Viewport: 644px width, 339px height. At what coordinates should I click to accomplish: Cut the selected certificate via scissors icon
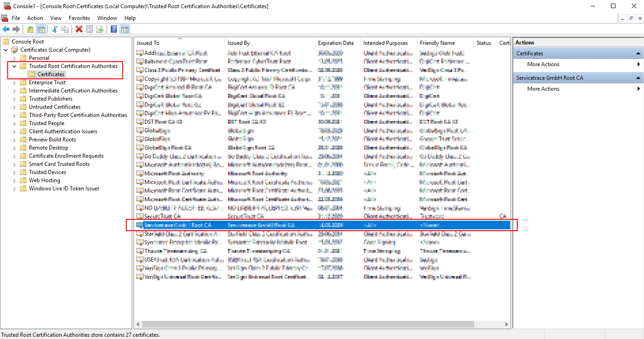[54, 29]
